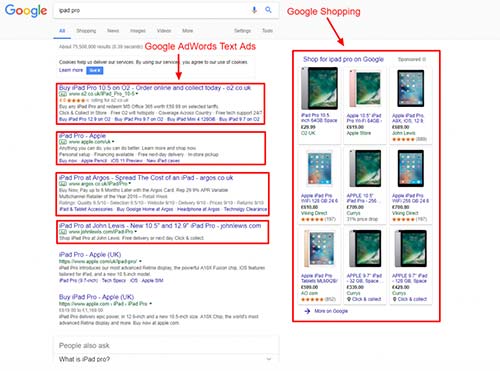The width and height of the screenshot is (500, 371).
Task: Click the ad badge on O2 result
Action: click(63, 94)
